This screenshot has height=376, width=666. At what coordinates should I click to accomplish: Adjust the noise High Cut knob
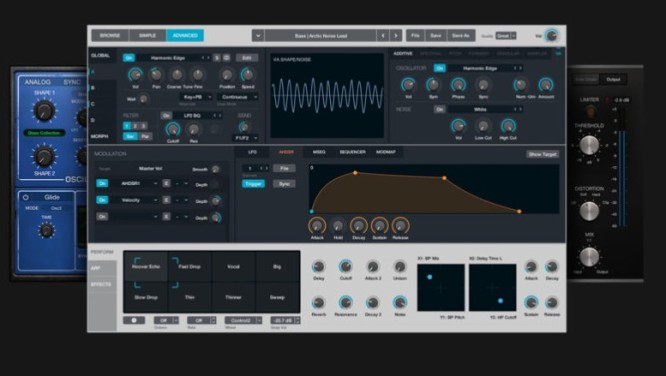coord(508,126)
